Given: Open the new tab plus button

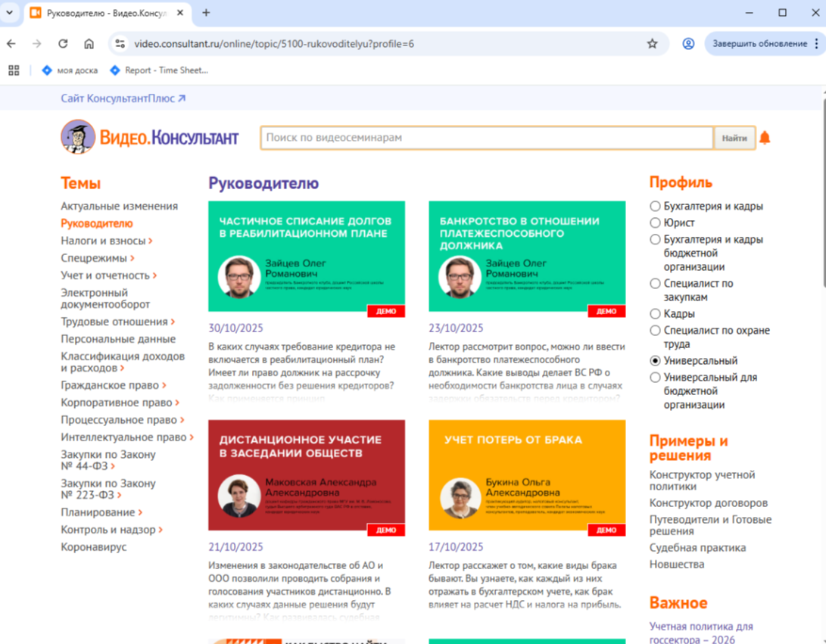Looking at the screenshot, I should 206,13.
